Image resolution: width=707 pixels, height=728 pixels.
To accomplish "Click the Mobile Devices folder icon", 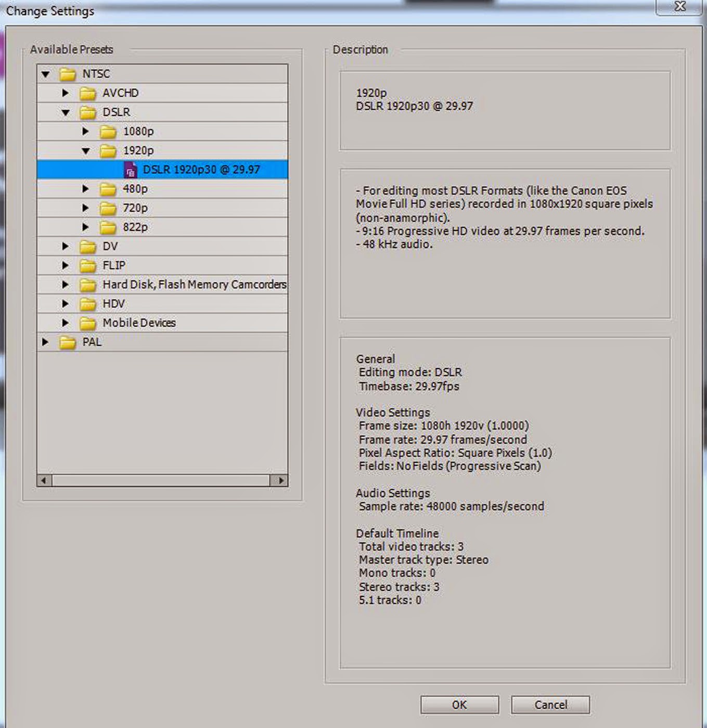I will (88, 323).
